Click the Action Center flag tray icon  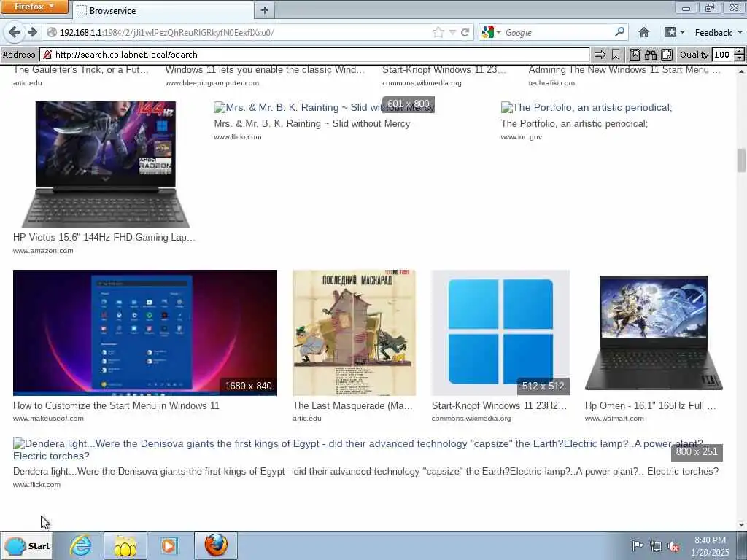coord(637,546)
